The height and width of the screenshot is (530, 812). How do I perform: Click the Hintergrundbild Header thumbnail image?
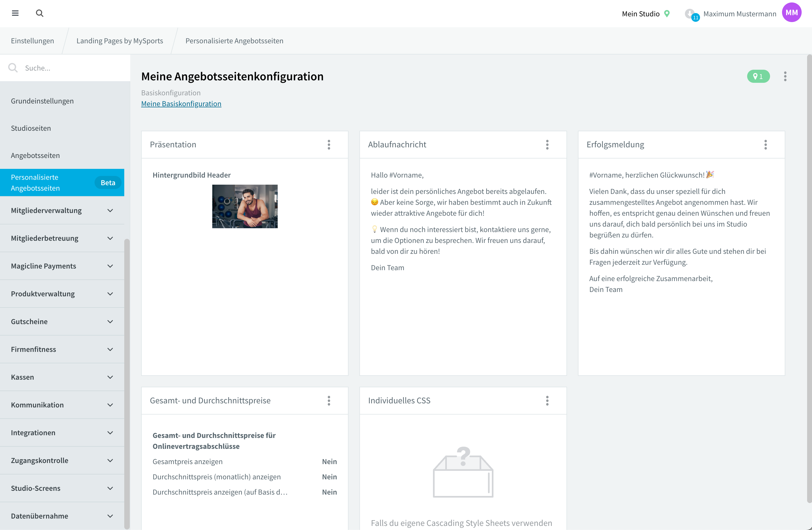coord(245,206)
